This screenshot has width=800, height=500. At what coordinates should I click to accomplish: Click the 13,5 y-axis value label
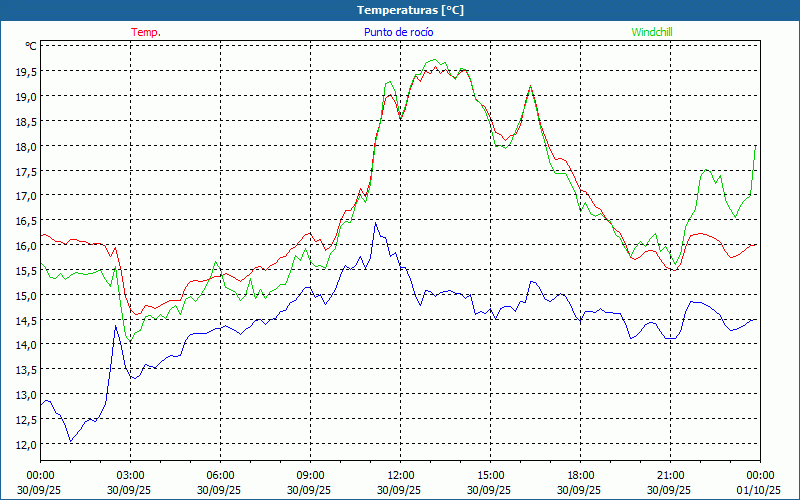tap(25, 369)
